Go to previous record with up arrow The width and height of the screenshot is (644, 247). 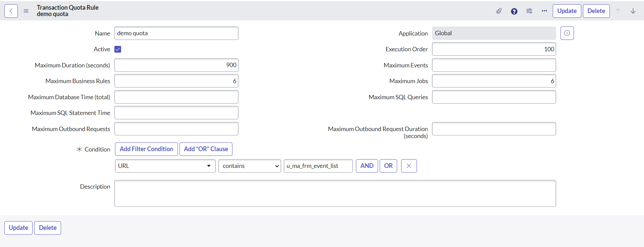pos(618,11)
